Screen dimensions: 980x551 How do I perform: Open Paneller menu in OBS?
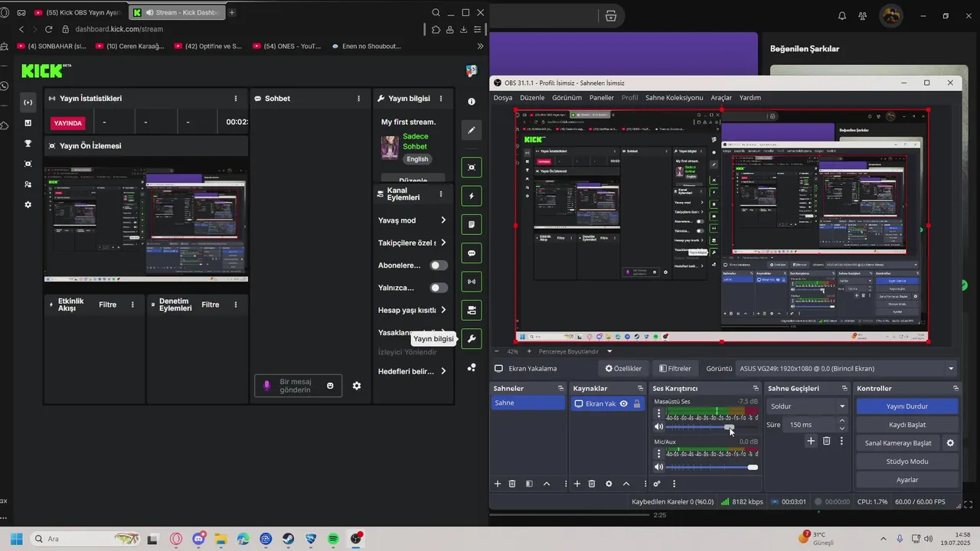tap(602, 98)
